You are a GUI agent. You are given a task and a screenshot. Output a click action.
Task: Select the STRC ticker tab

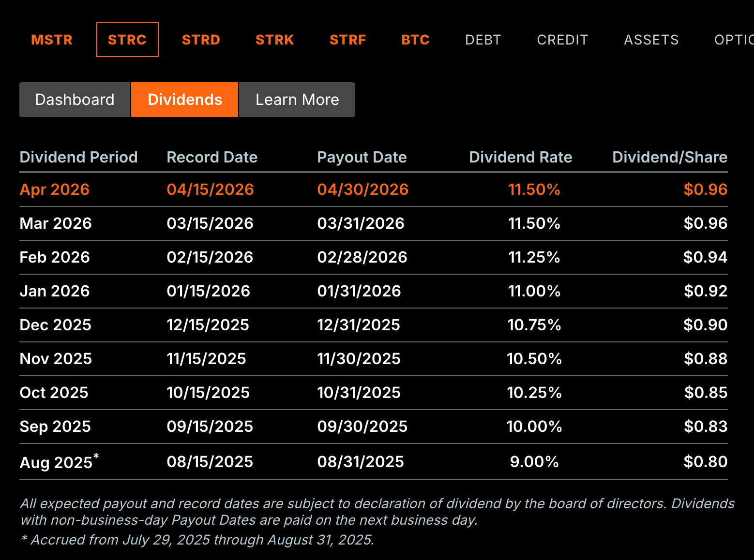[127, 40]
